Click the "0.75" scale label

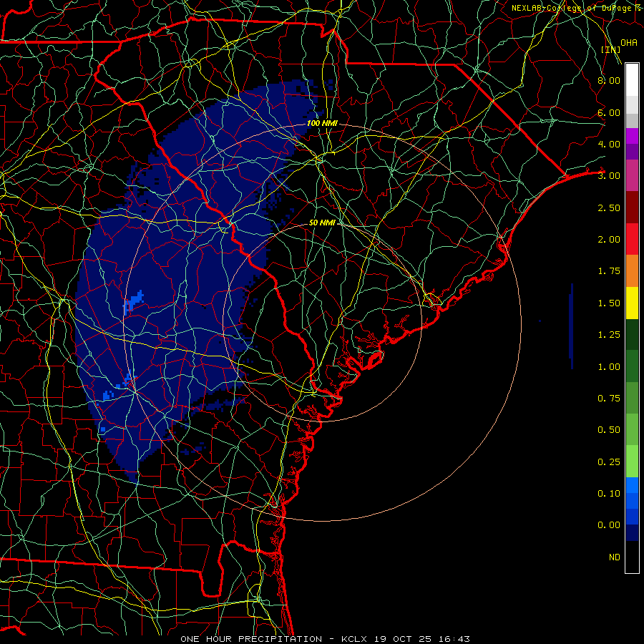pyautogui.click(x=609, y=399)
